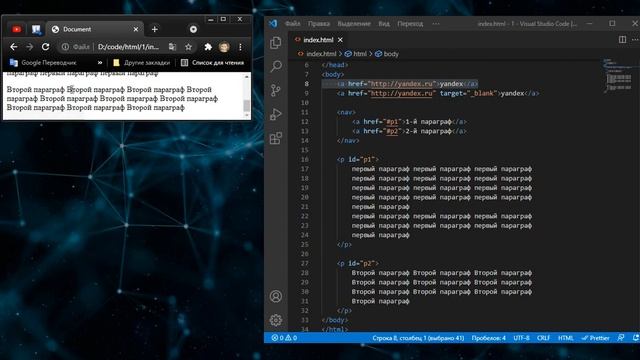This screenshot has width=640, height=360.
Task: Open the Выделение menu in VS Code
Action: click(354, 24)
